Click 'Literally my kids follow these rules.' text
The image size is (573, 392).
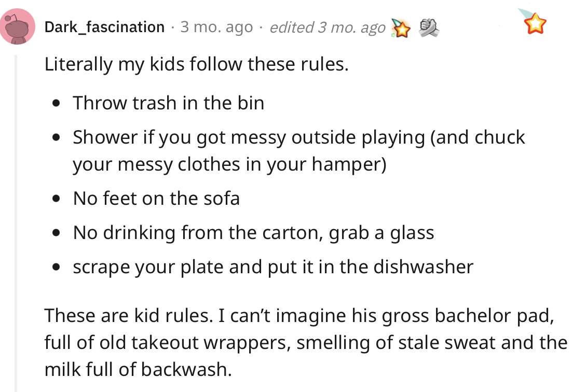(197, 65)
